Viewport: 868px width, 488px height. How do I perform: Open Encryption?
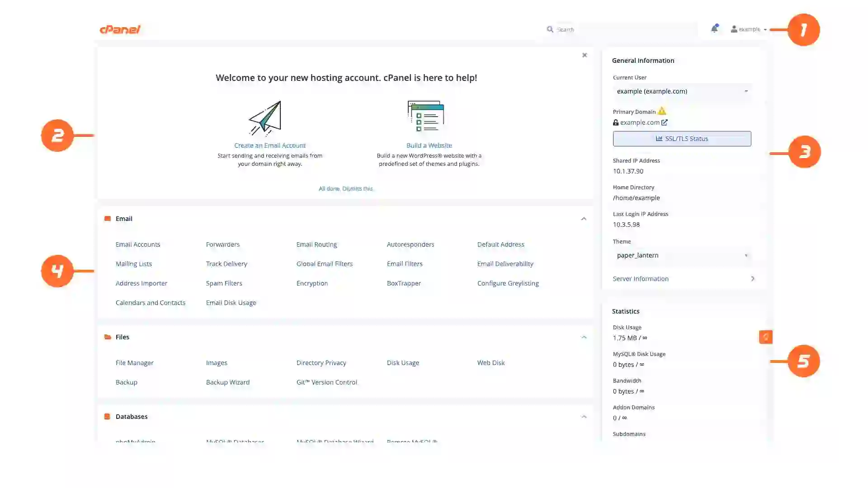pos(312,283)
